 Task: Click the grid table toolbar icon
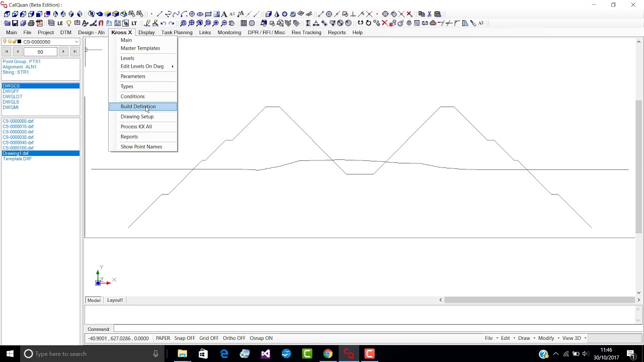[x=244, y=23]
